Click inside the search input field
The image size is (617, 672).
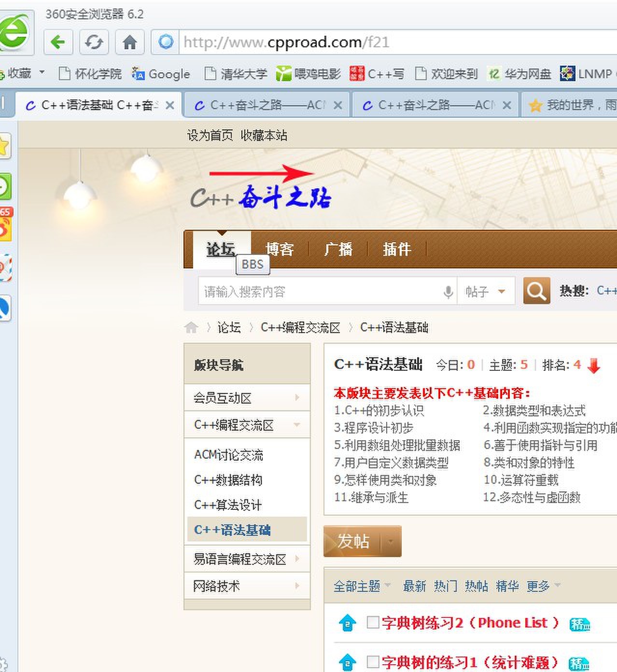pos(314,291)
